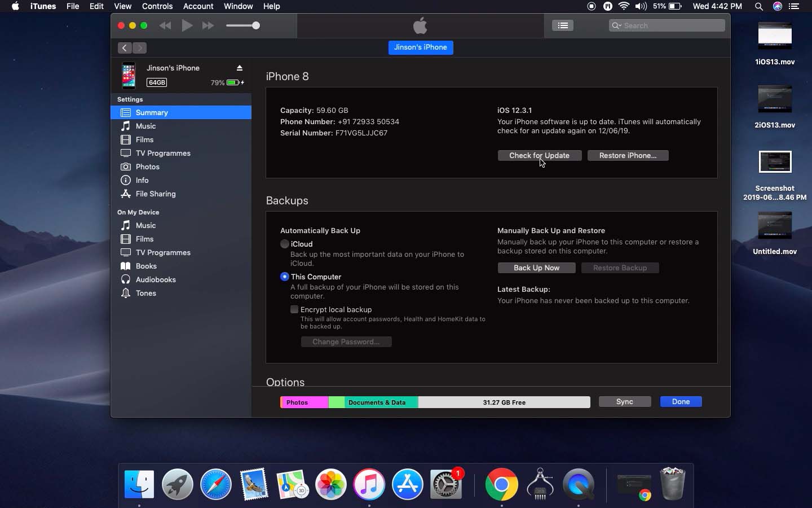Click the iTunes Search field
Viewport: 812px width, 508px height.
[667, 25]
